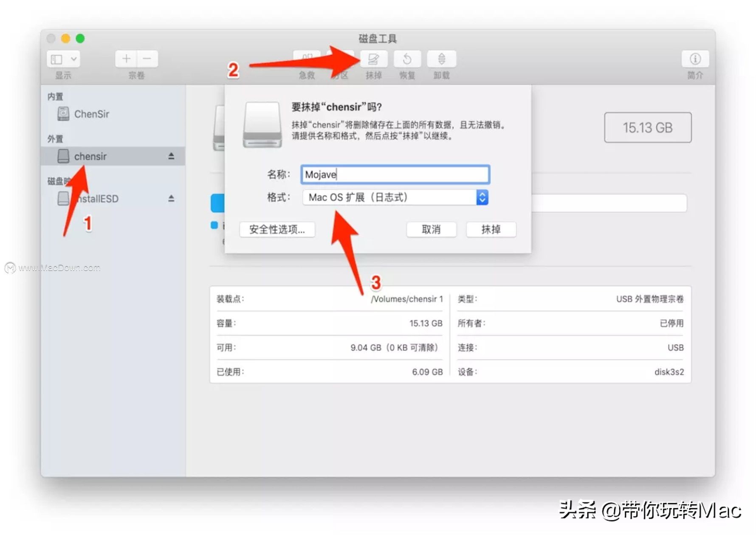Screen dimensions: 756x535
Task: Open the 格式 format dropdown
Action: coord(482,197)
